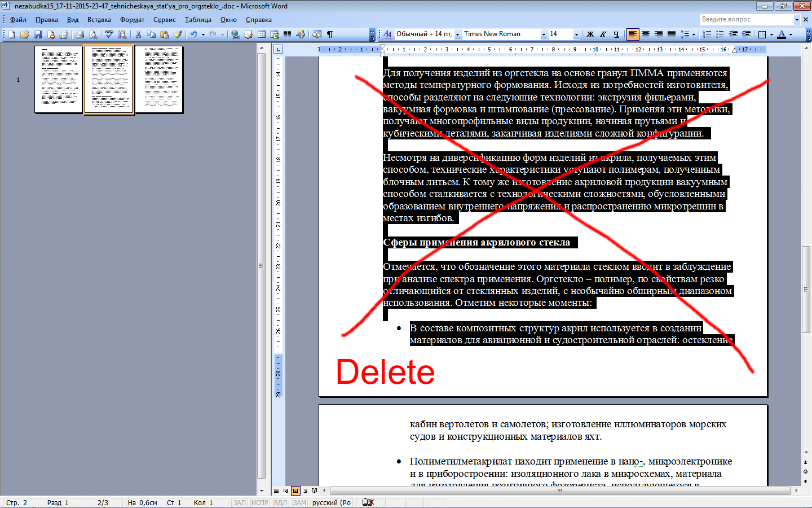Toggle show paragraph marks ¶

click(x=330, y=34)
